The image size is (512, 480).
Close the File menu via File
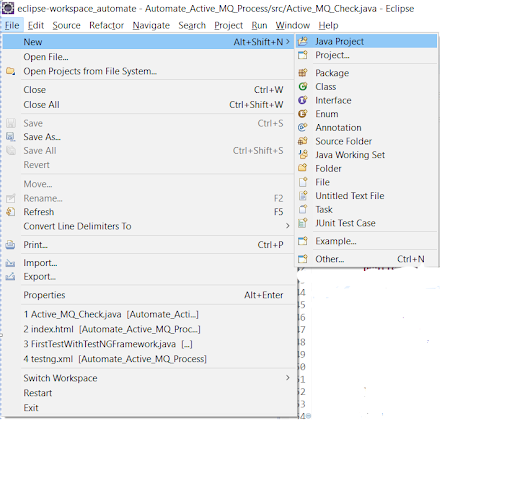tap(12, 25)
